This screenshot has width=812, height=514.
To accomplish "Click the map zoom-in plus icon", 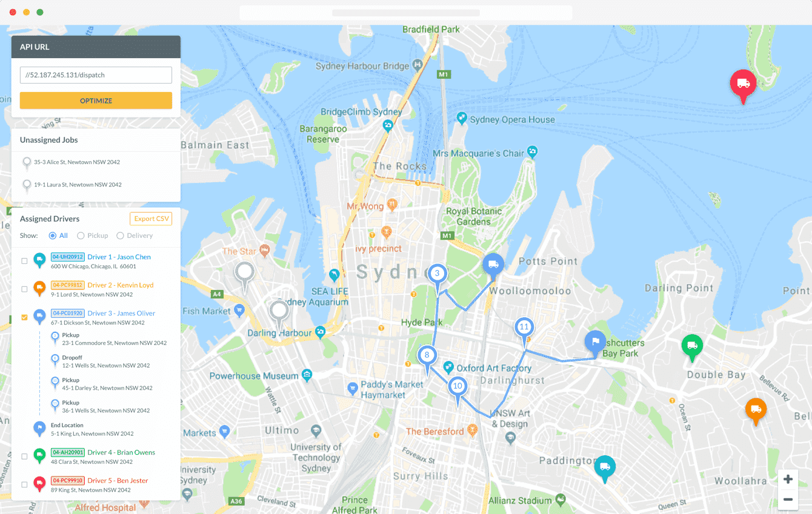I will [788, 479].
